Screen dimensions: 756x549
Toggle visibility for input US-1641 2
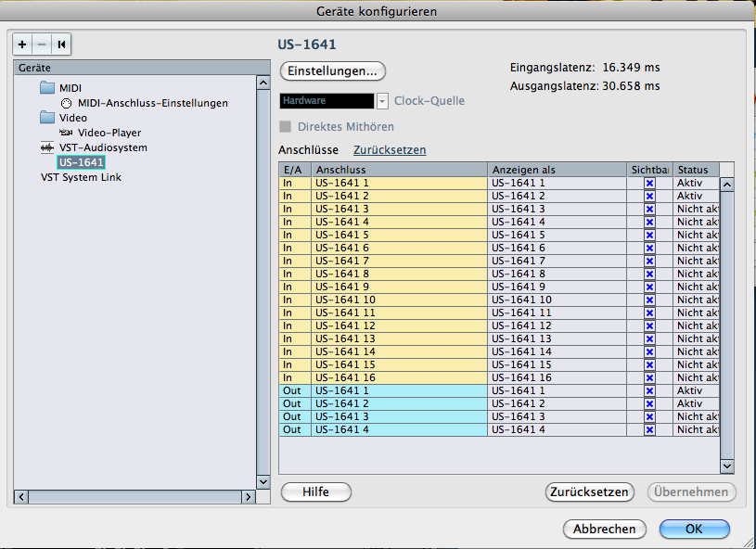pyautogui.click(x=649, y=197)
